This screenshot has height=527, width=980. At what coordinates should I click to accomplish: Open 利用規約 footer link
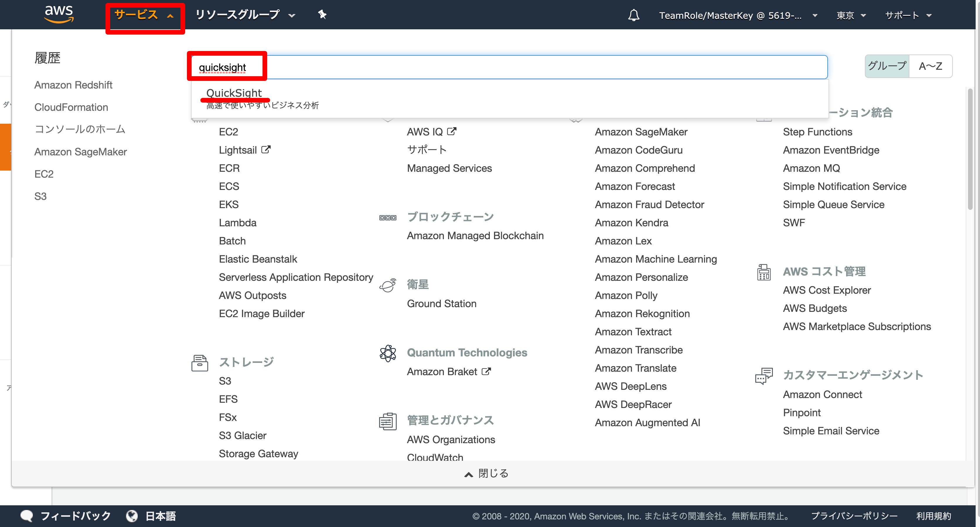[x=933, y=516]
